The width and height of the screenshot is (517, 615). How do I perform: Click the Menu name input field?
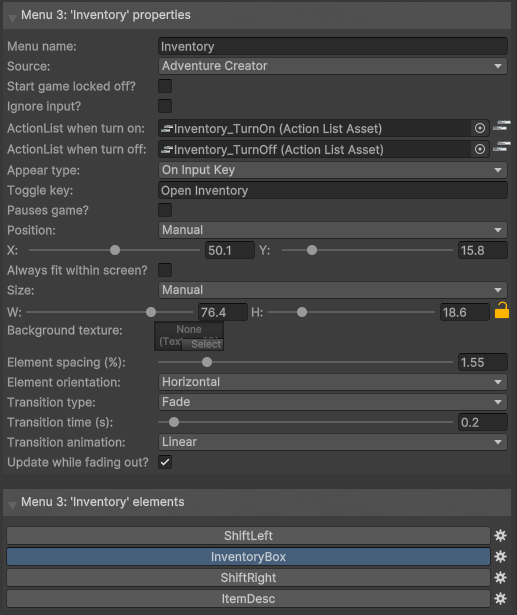(333, 46)
